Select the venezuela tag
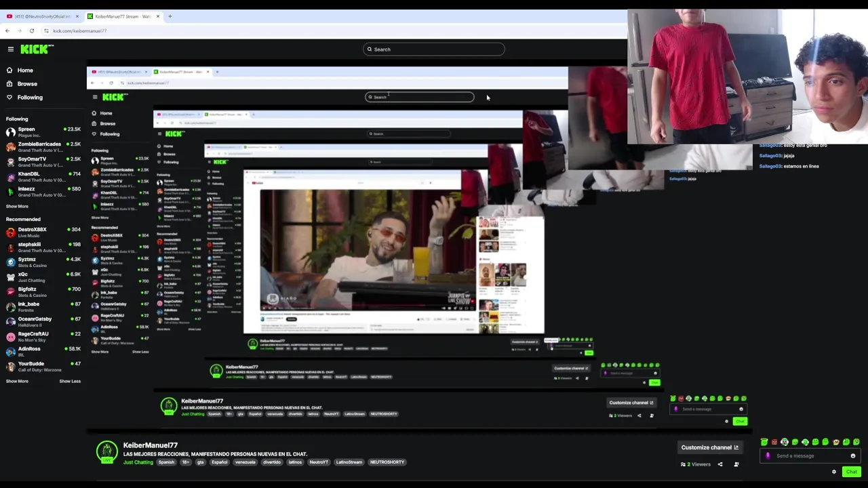 point(245,462)
